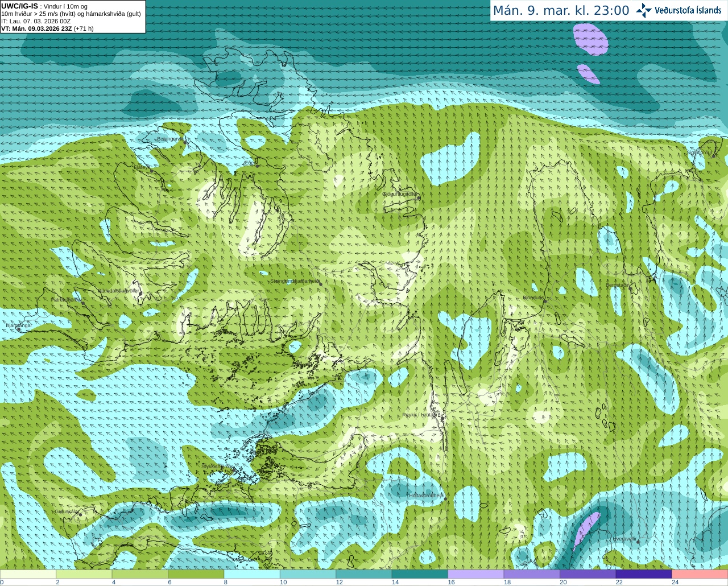Image resolution: width=728 pixels, height=586 pixels.
Task: Click the Veðurstofa Íslands name text
Action: point(688,10)
